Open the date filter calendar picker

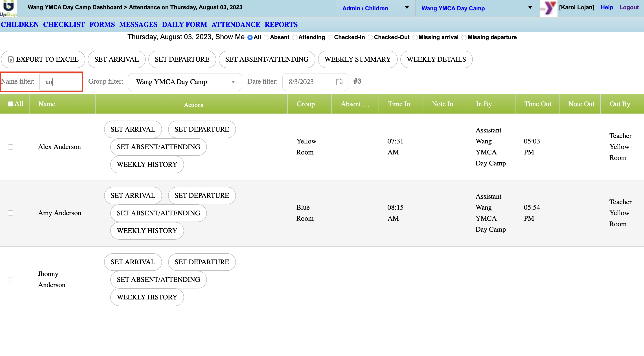pyautogui.click(x=339, y=82)
